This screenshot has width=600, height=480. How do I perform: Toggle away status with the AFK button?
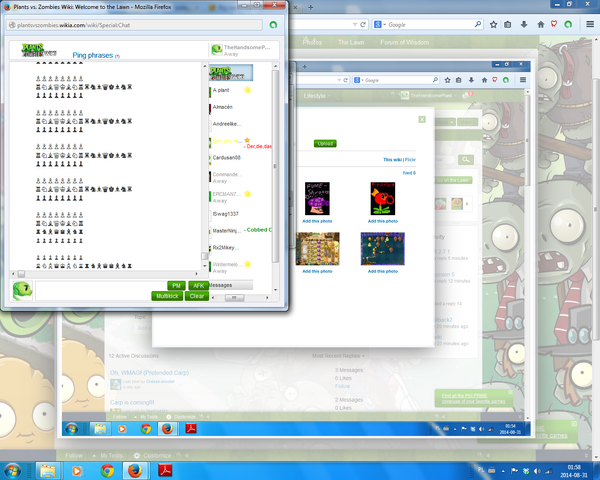coord(198,286)
